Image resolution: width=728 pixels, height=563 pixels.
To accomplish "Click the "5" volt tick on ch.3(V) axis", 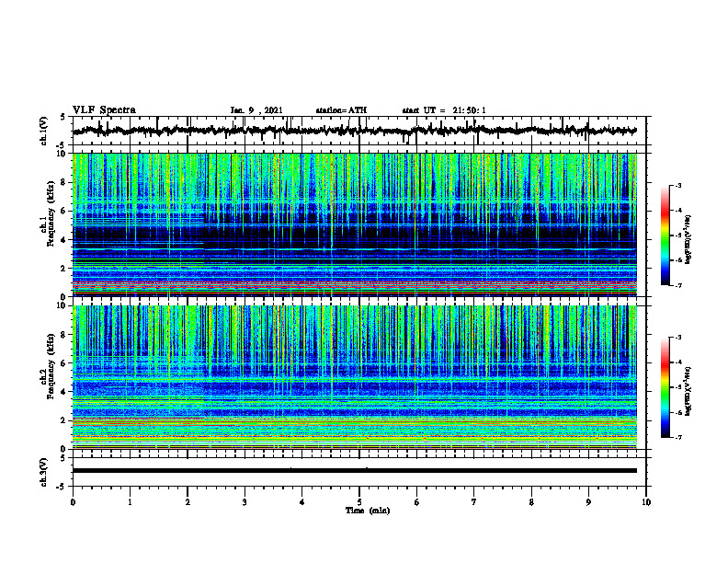I will [x=62, y=458].
